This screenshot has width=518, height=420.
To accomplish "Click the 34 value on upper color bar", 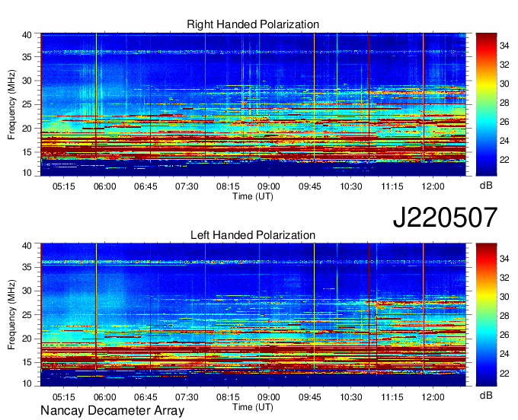I will (504, 46).
